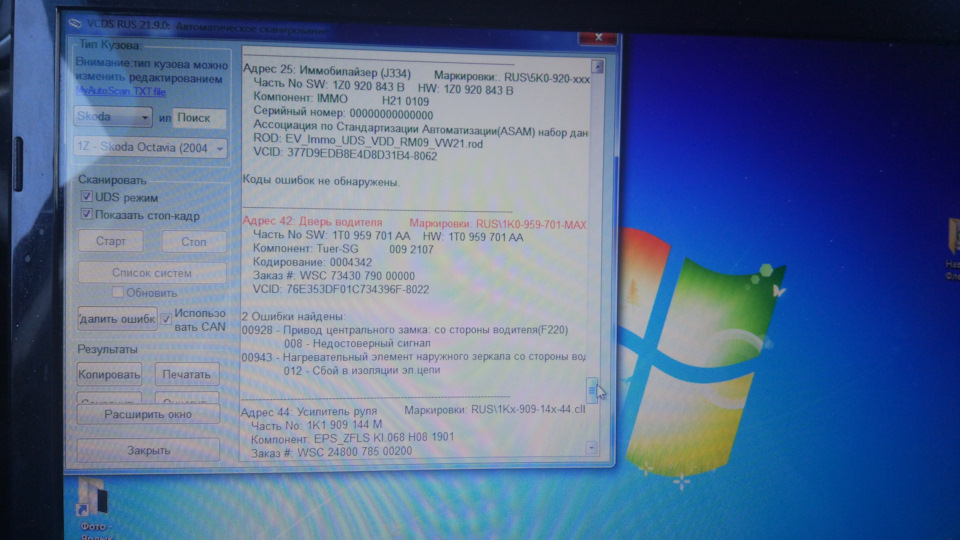Select the 'Заказ #: WSC 24800 785 00200' line
Screen dimensions: 960x540
click(331, 452)
